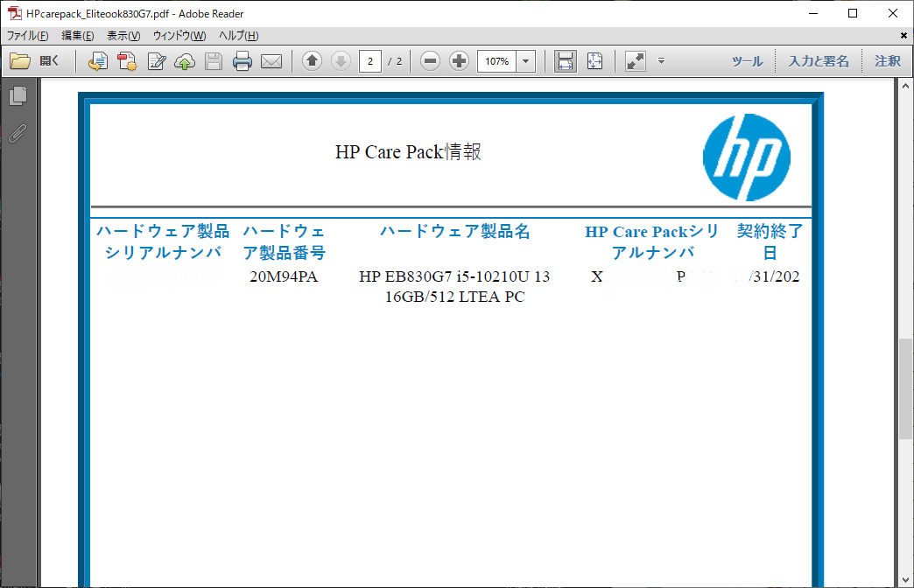This screenshot has width=914, height=588.
Task: Open the ツール pane
Action: point(747,61)
